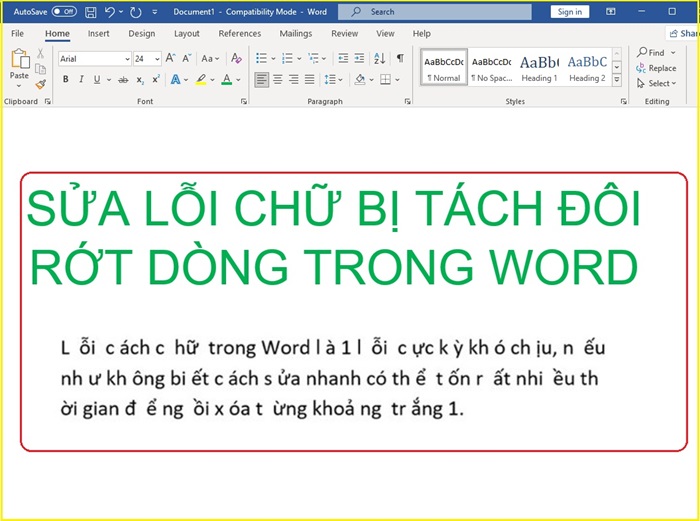
Task: Click the Numbering list icon
Action: 288,58
